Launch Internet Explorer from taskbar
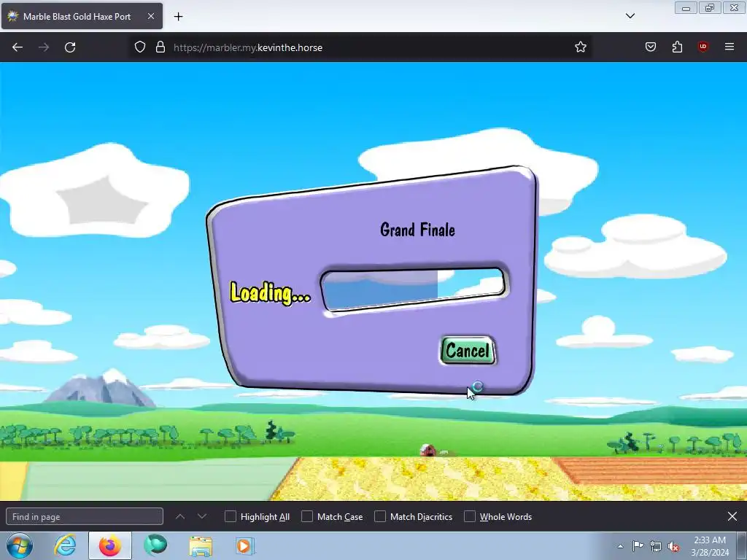The height and width of the screenshot is (560, 747). [65, 545]
